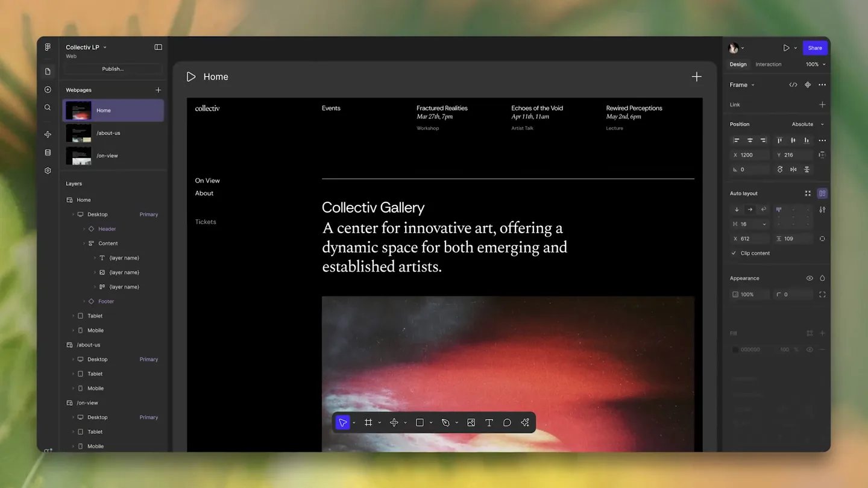Switch to the Interaction tab
Viewport: 868px width, 488px height.
click(x=769, y=64)
